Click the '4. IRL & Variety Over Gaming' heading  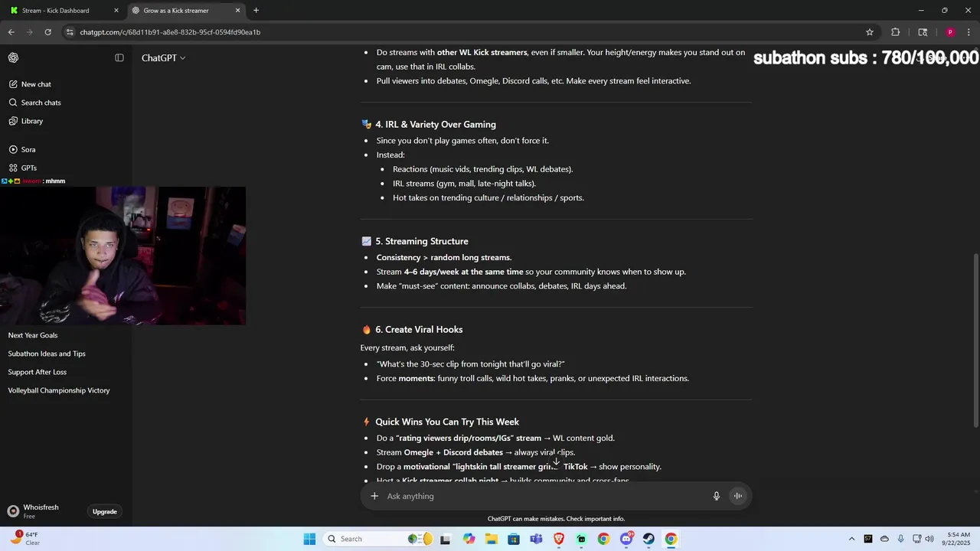click(436, 125)
